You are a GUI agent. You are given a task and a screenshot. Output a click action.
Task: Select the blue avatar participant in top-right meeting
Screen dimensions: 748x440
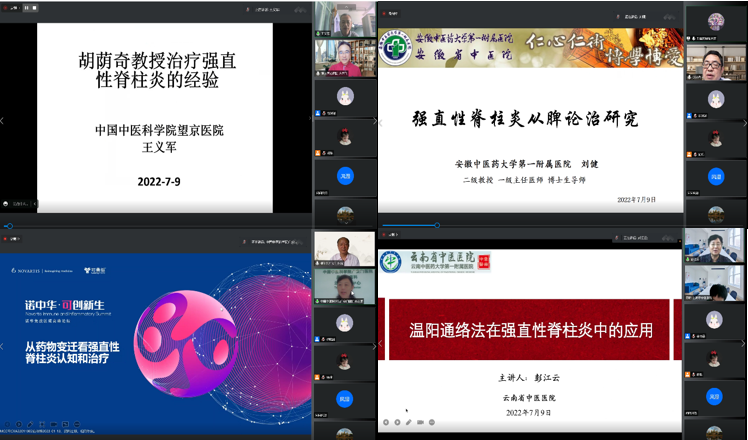715,176
